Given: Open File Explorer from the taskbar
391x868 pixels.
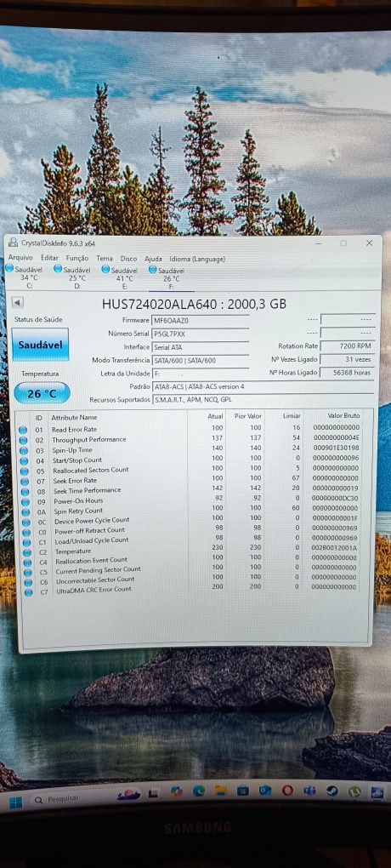Looking at the screenshot, I should click(221, 791).
